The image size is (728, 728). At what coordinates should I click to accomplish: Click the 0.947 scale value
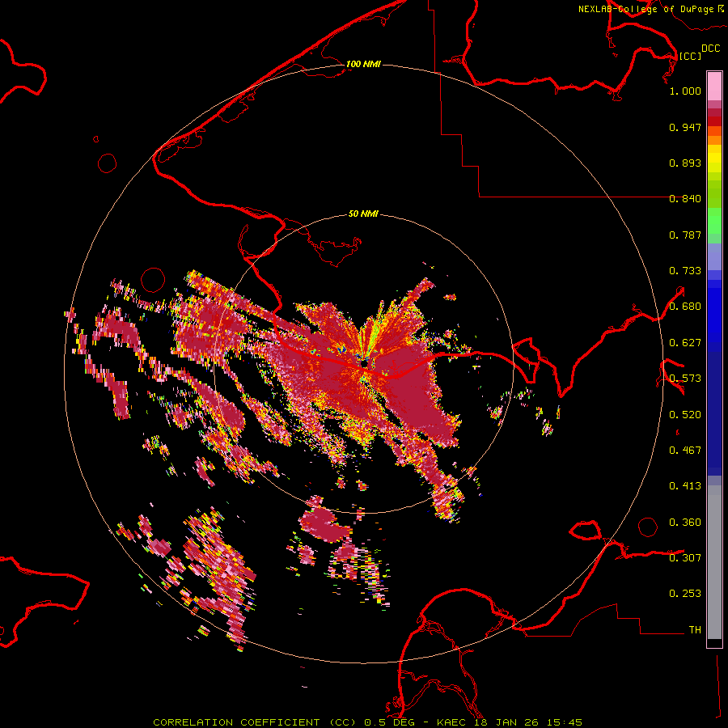(685, 127)
